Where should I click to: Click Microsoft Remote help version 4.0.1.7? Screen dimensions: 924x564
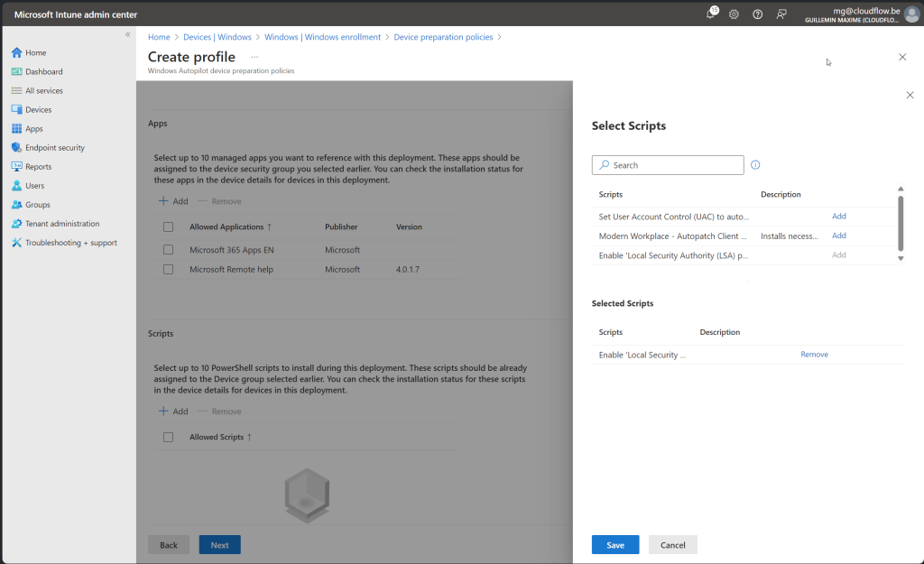pos(408,269)
